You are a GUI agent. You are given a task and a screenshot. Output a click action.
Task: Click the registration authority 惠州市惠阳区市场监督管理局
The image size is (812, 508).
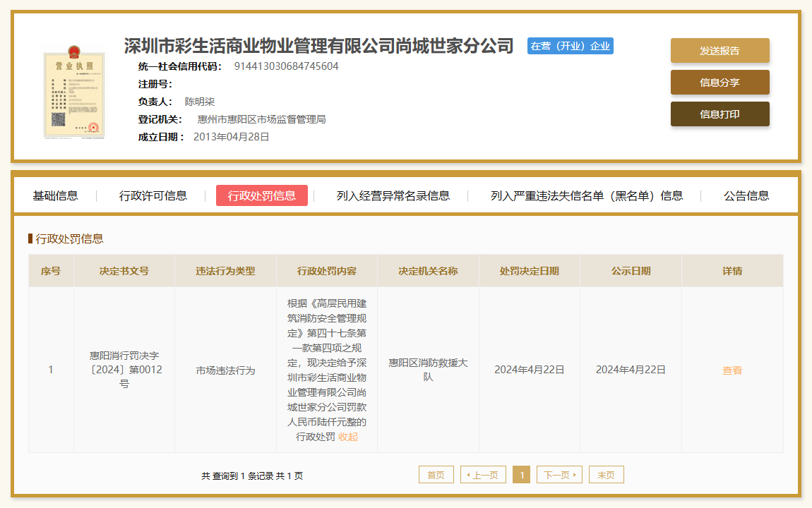261,119
